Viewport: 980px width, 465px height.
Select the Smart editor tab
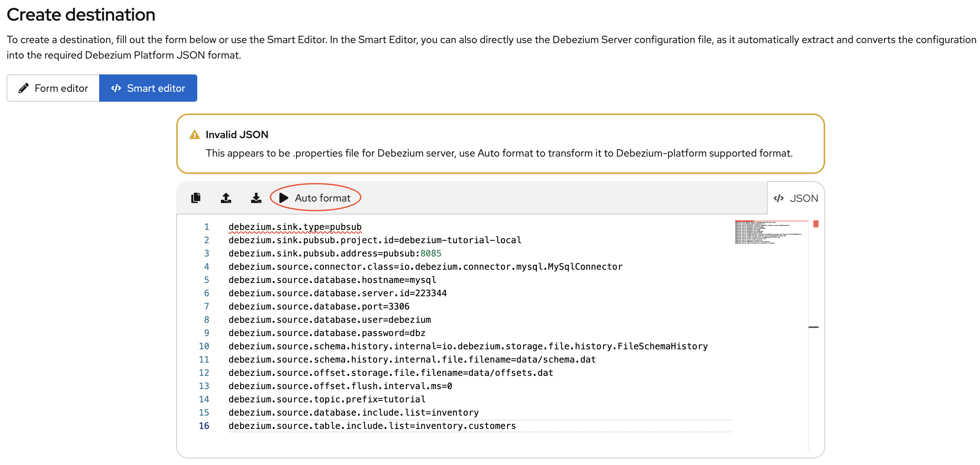(x=148, y=88)
